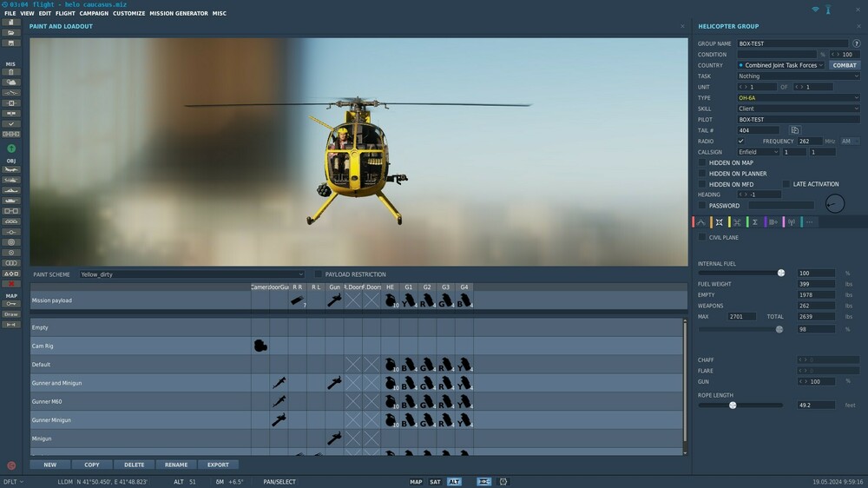
Task: Click the Export button
Action: tap(218, 465)
